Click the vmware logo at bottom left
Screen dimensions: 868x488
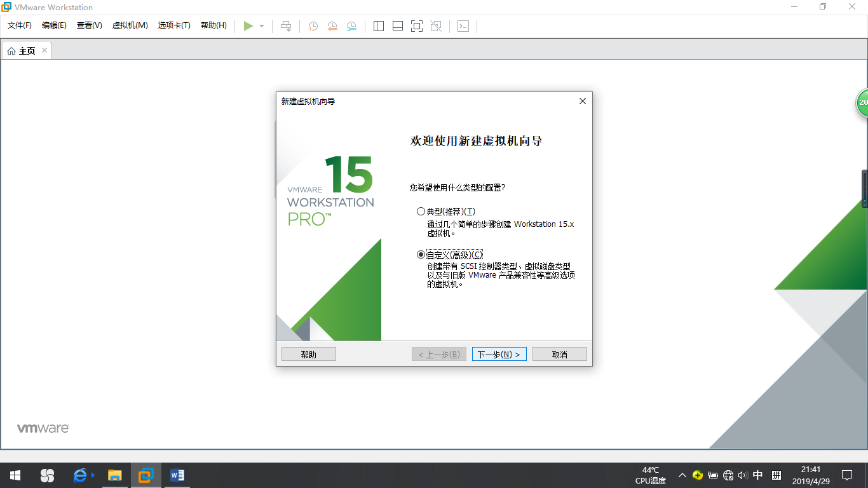pos(43,428)
